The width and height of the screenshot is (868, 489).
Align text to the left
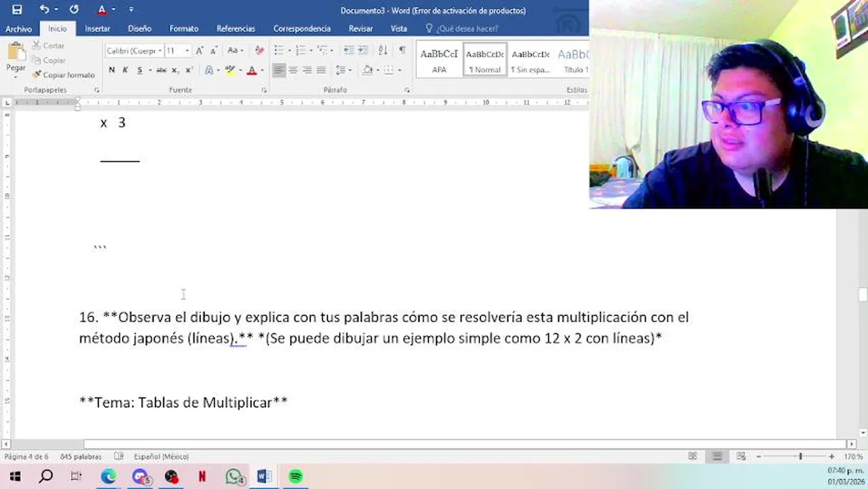click(x=279, y=70)
